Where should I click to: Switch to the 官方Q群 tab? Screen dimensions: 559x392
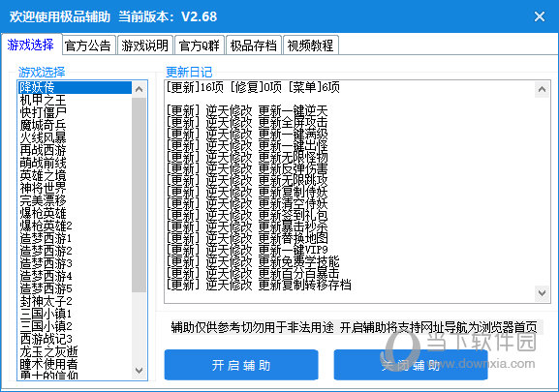click(x=200, y=45)
